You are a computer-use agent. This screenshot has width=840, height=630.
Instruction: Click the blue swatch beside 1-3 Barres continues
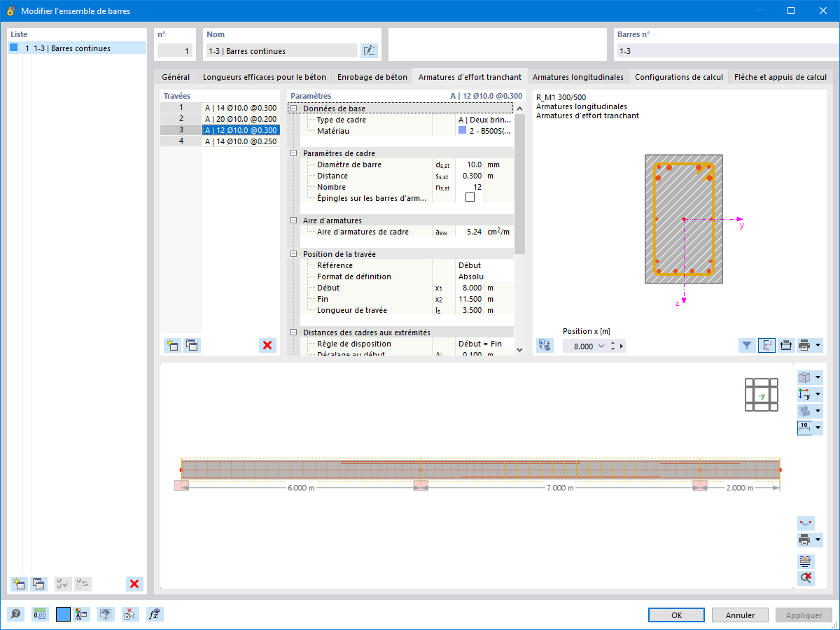point(13,48)
